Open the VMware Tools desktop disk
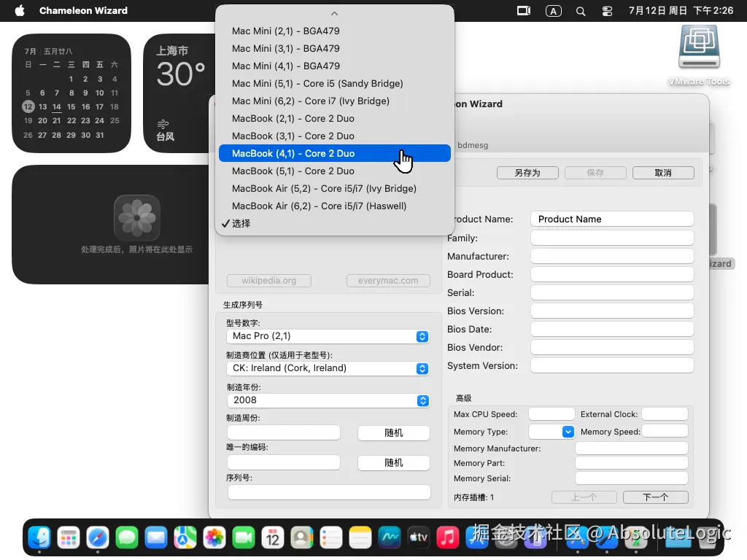This screenshot has width=747, height=560. pyautogui.click(x=699, y=55)
